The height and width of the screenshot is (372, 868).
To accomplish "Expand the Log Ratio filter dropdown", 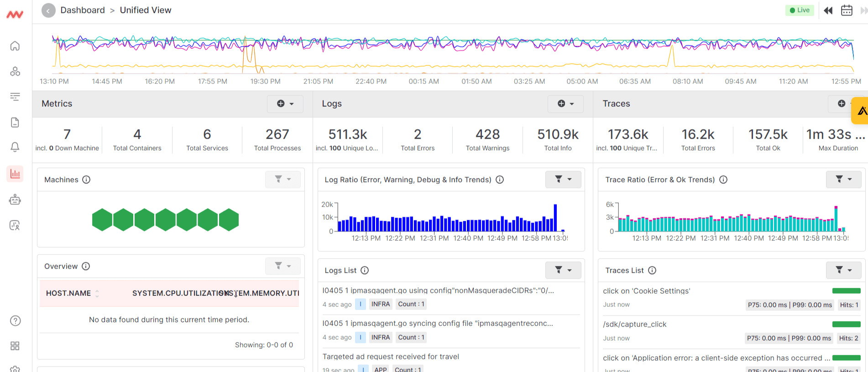I will (563, 180).
